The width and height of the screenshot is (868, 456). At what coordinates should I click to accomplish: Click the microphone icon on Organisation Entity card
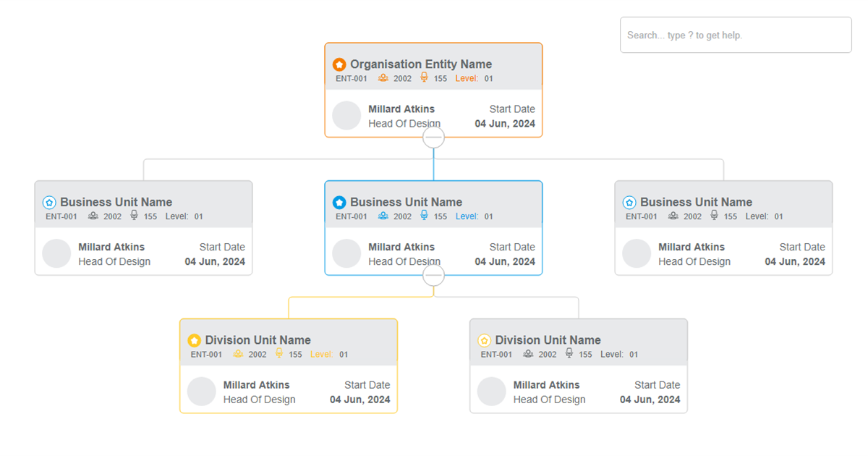pos(424,77)
